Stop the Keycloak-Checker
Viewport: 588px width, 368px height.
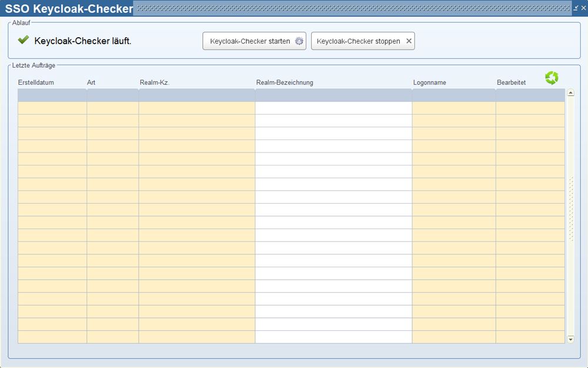coord(363,41)
